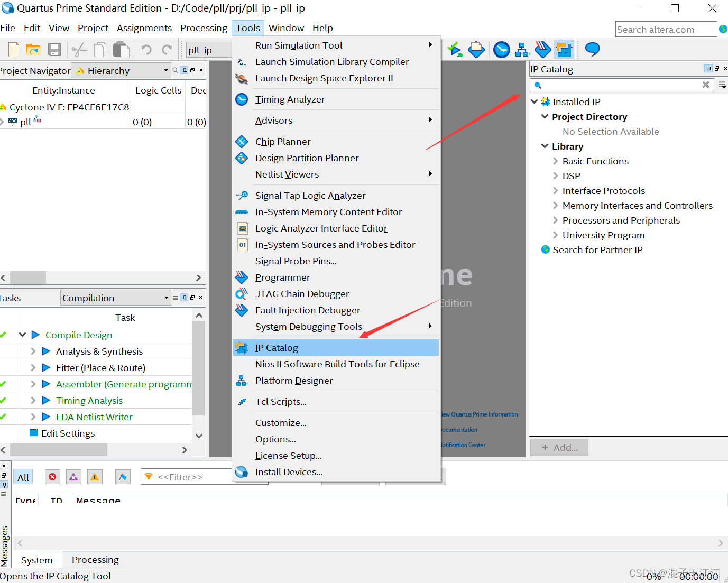Screen dimensions: 728x583
Task: Open the Run Simulation Tool submenu
Action: tap(336, 45)
